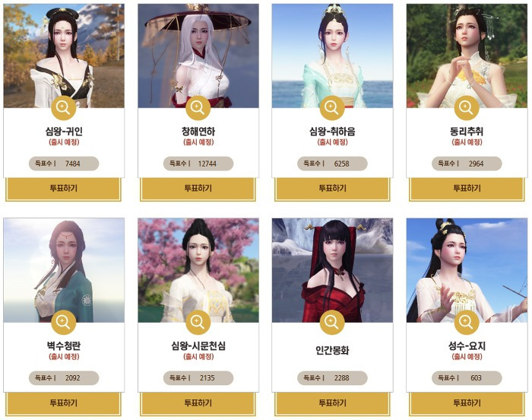
Task: Vote for 인간몽화 costume
Action: (333, 404)
